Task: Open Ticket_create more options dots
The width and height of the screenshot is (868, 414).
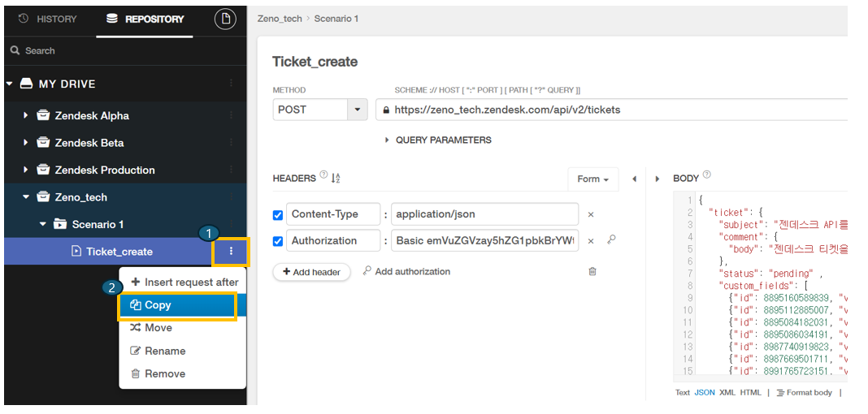Action: tap(231, 252)
